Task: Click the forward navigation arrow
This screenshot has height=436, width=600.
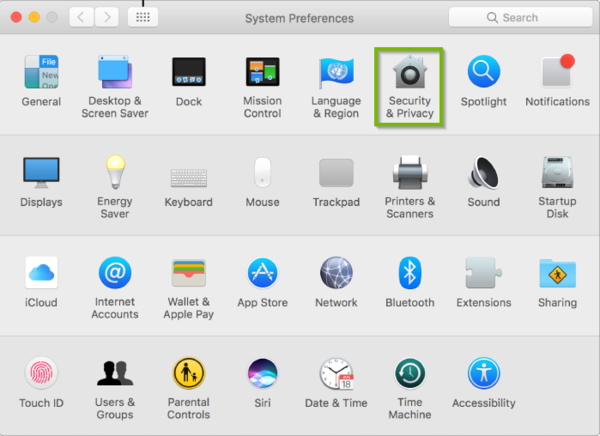Action: tap(106, 17)
